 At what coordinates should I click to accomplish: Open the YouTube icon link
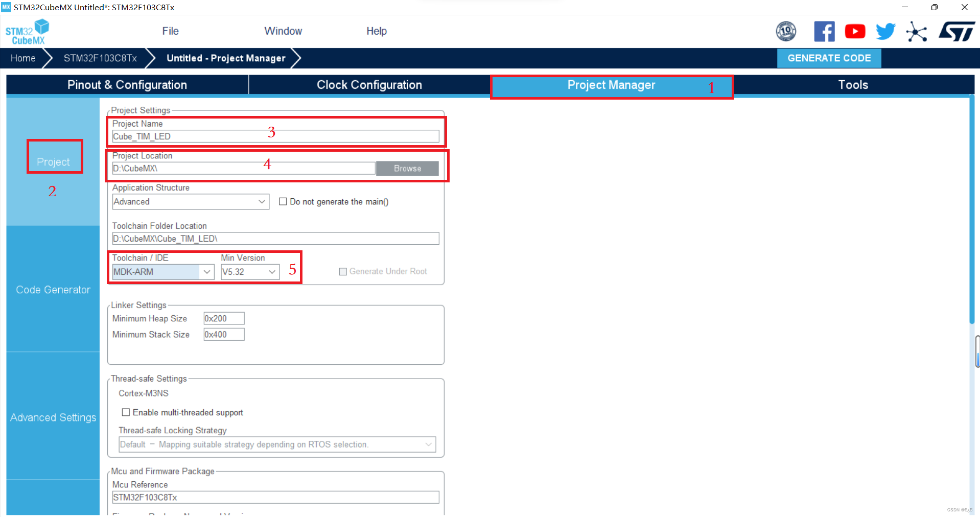click(x=855, y=31)
